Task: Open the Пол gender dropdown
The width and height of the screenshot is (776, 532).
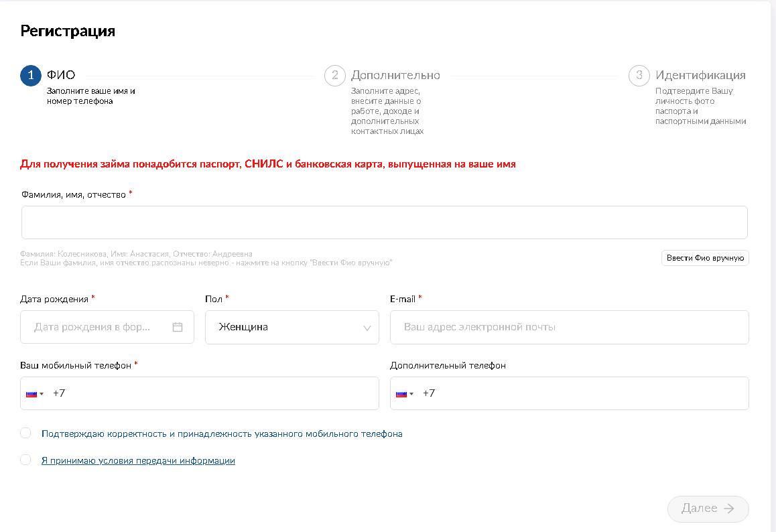Action: (292, 328)
